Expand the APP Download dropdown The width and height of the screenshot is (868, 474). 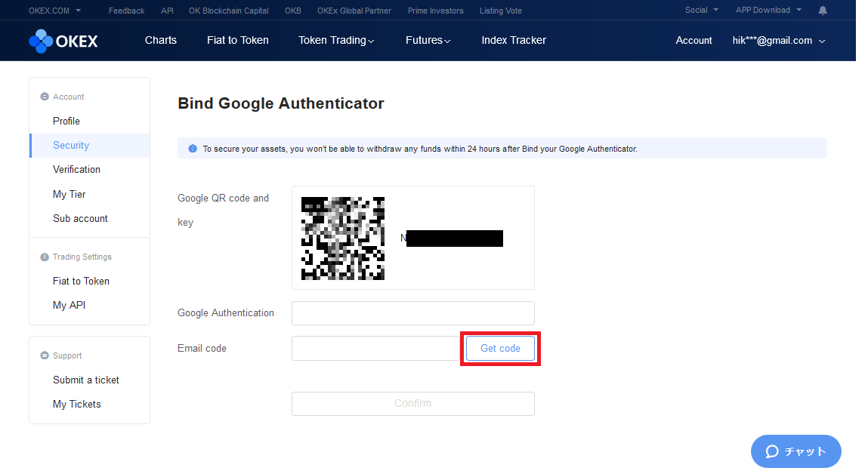click(x=768, y=10)
